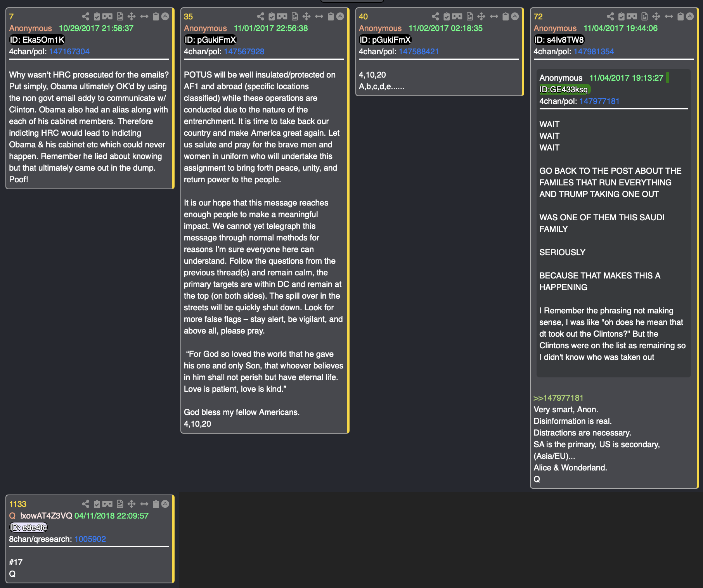The image size is (703, 588).
Task: Click the image file icon on post 40
Action: point(470,16)
